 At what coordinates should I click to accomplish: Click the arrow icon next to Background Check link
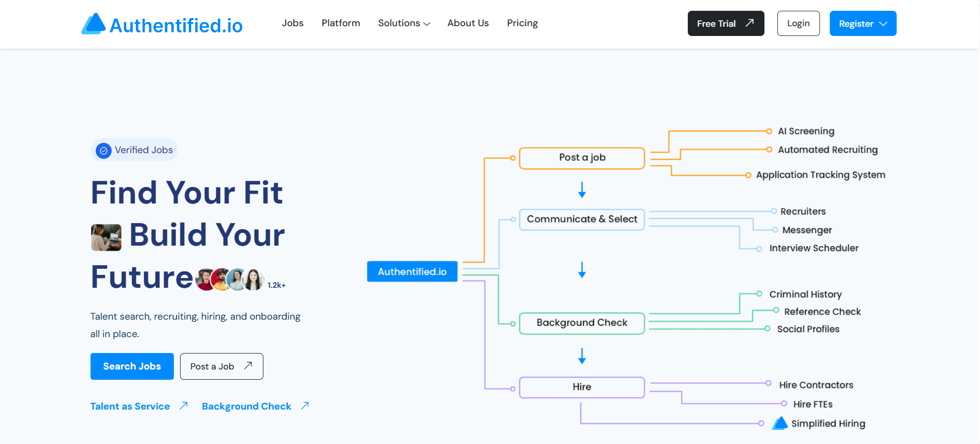[305, 406]
